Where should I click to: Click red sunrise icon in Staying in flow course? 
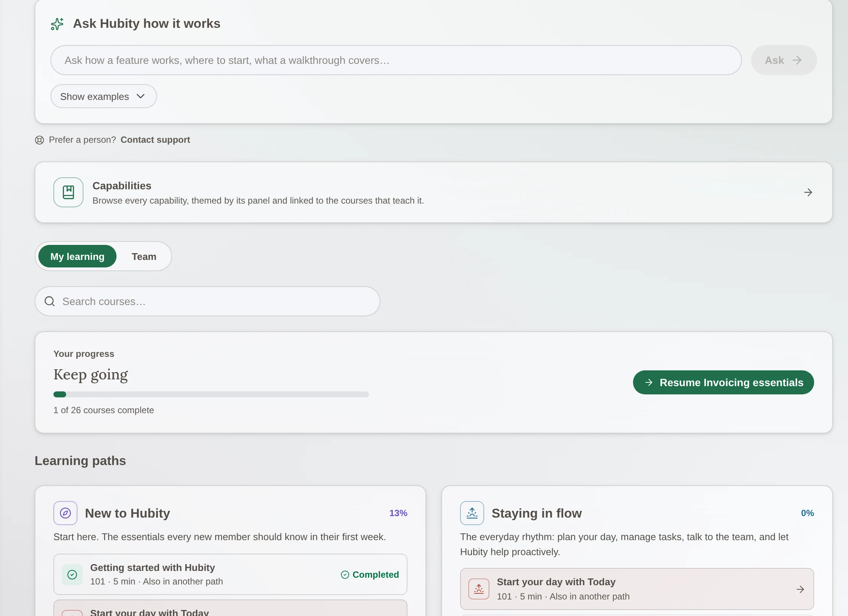coord(479,589)
